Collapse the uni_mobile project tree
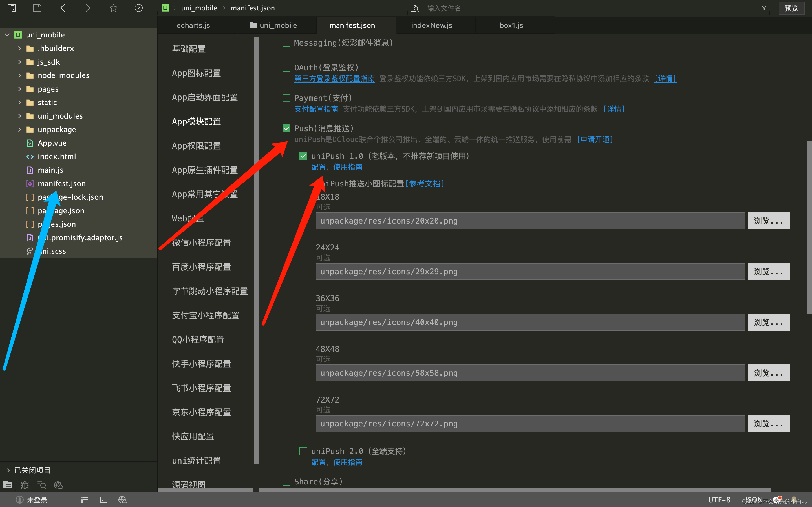Viewport: 812px width, 507px height. click(7, 35)
